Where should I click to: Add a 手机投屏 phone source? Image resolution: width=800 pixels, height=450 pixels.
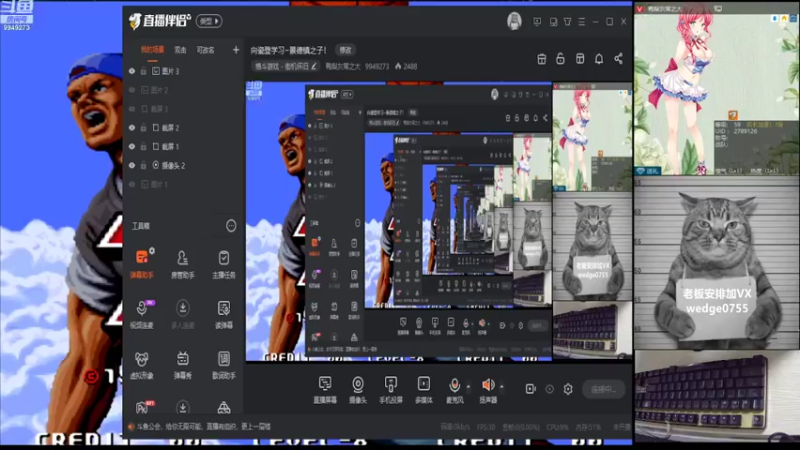(x=391, y=390)
